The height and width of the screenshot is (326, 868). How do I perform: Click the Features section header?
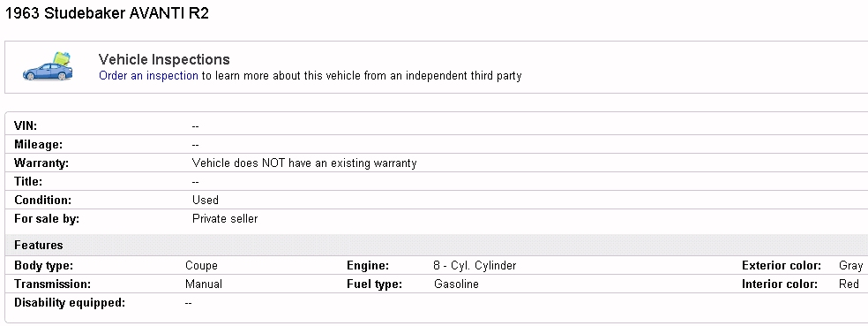39,245
